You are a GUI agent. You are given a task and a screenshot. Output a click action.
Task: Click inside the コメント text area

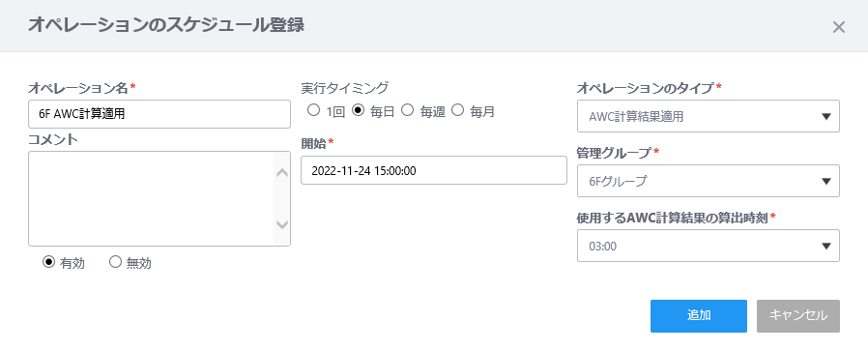[151, 198]
